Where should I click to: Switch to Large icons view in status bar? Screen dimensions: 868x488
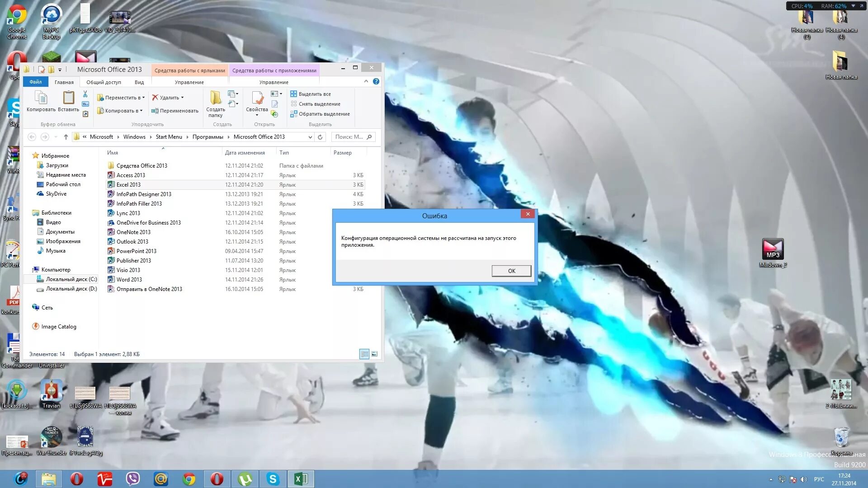click(374, 354)
